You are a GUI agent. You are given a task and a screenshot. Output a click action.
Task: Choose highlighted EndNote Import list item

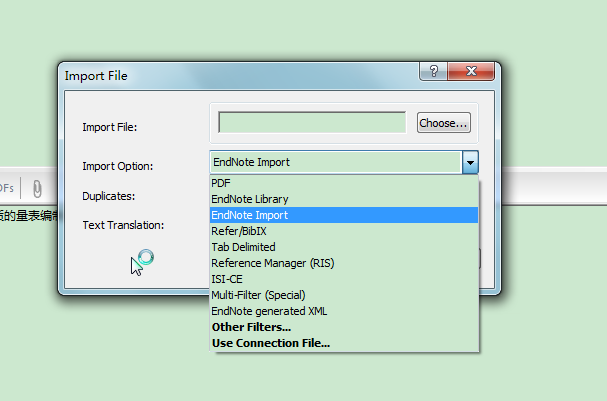tap(344, 215)
